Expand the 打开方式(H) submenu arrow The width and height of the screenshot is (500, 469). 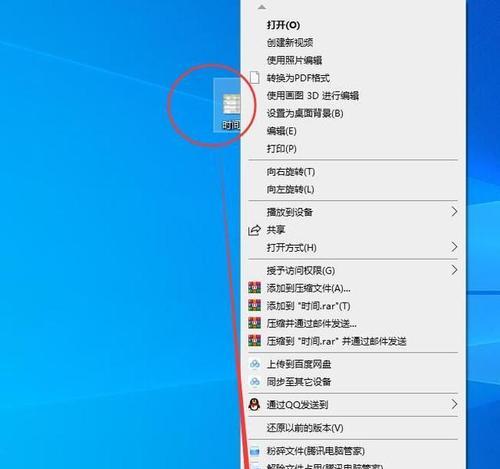pyautogui.click(x=454, y=247)
